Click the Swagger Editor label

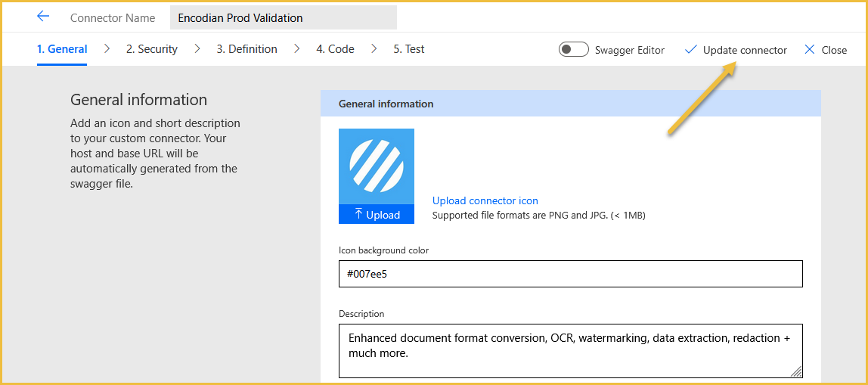pos(629,50)
